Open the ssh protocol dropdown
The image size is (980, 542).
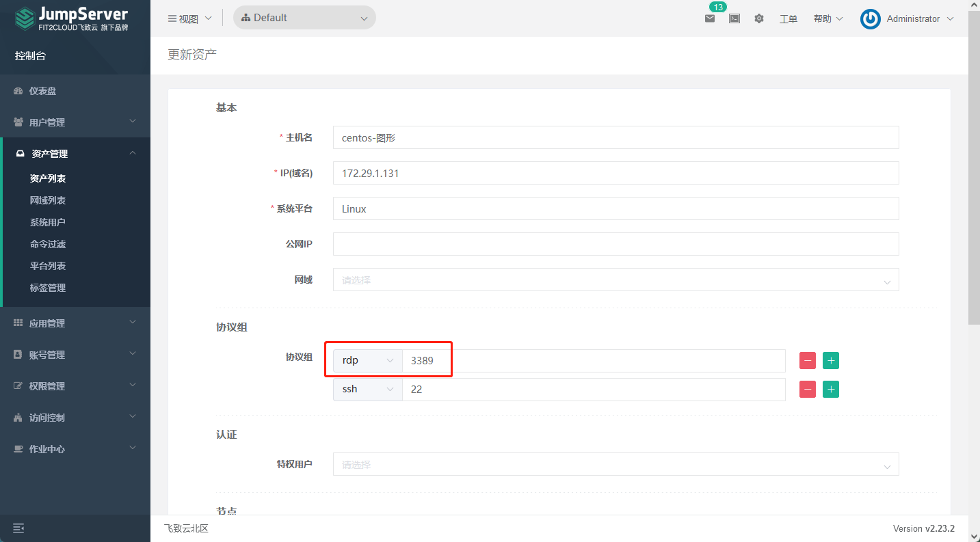point(368,390)
